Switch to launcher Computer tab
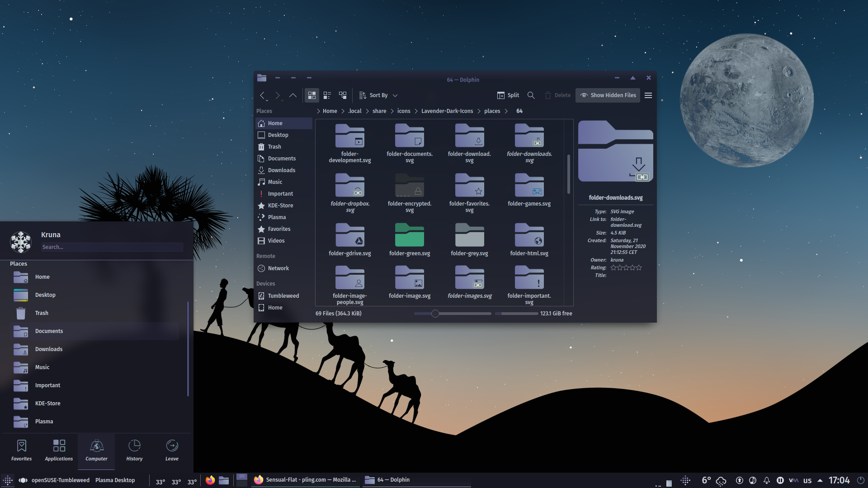 96,450
